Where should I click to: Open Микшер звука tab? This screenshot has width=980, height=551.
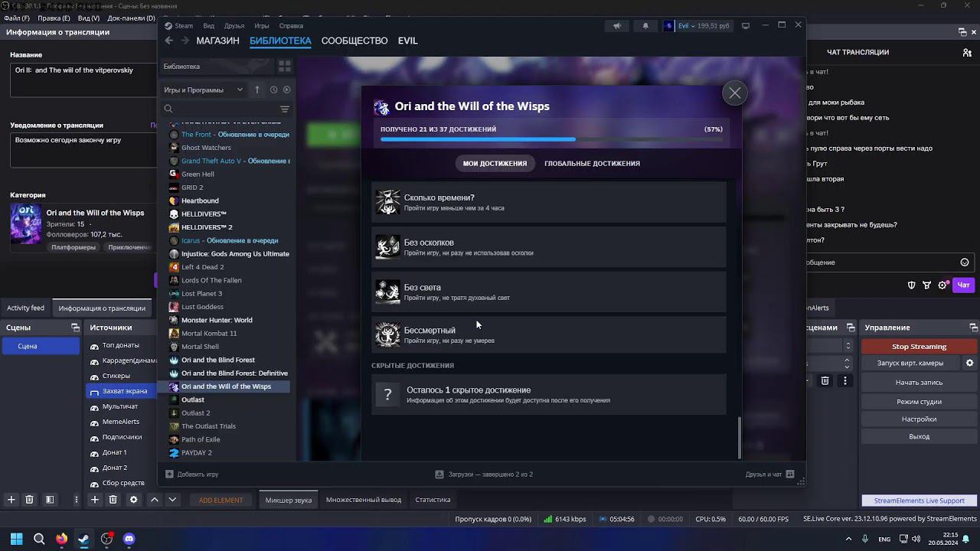288,500
